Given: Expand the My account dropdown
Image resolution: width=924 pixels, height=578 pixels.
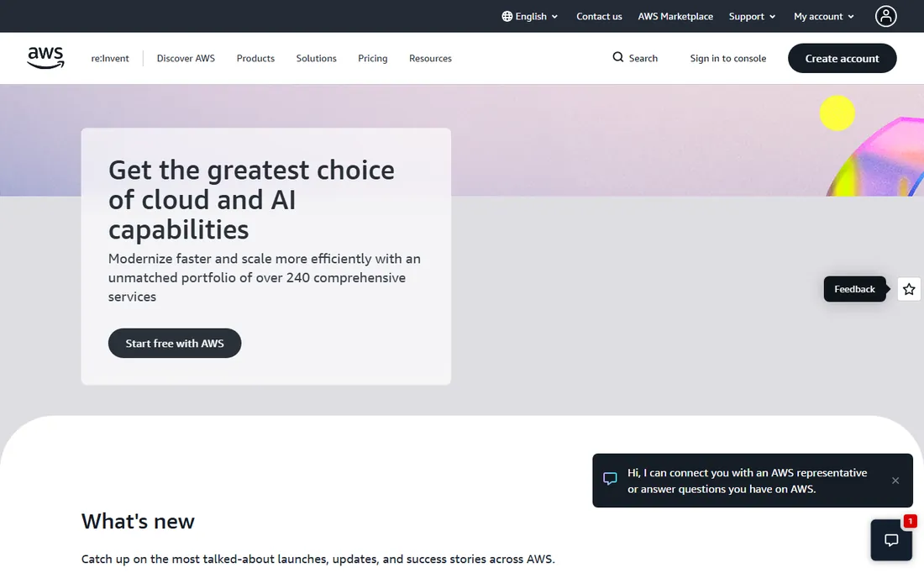Looking at the screenshot, I should [x=824, y=17].
